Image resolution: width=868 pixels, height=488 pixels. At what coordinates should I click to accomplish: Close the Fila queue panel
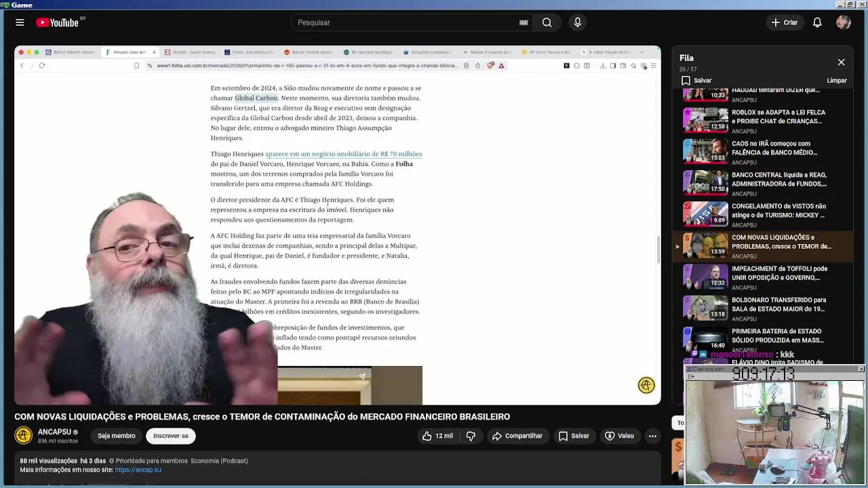point(841,62)
